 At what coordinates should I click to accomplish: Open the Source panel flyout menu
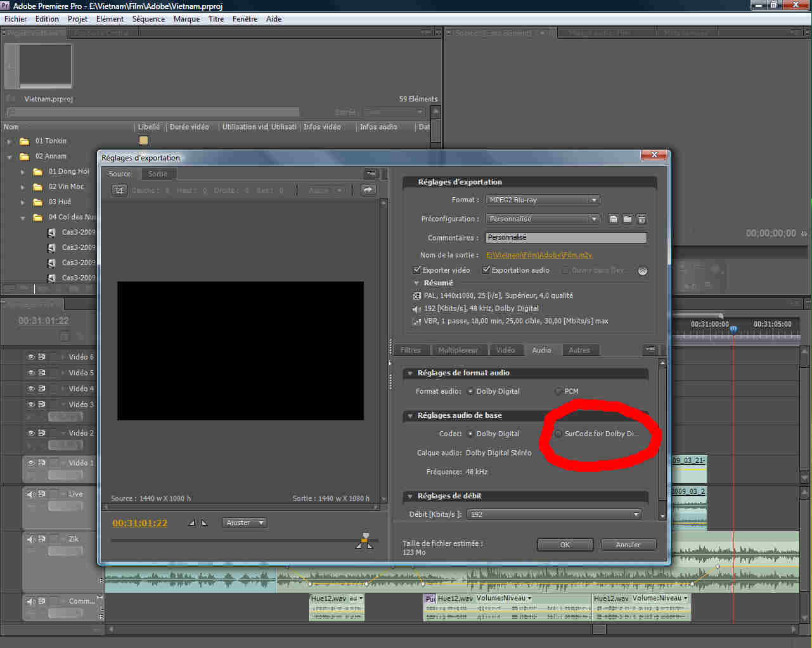371,174
